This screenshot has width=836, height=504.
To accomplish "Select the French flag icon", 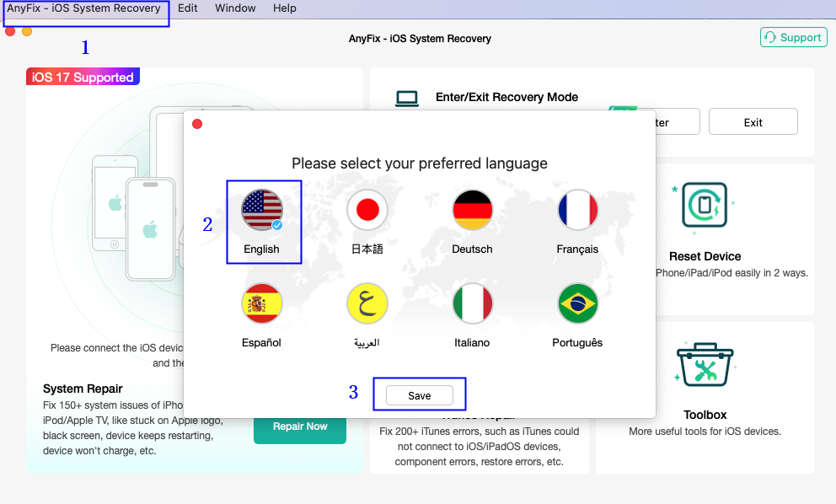I will click(577, 210).
